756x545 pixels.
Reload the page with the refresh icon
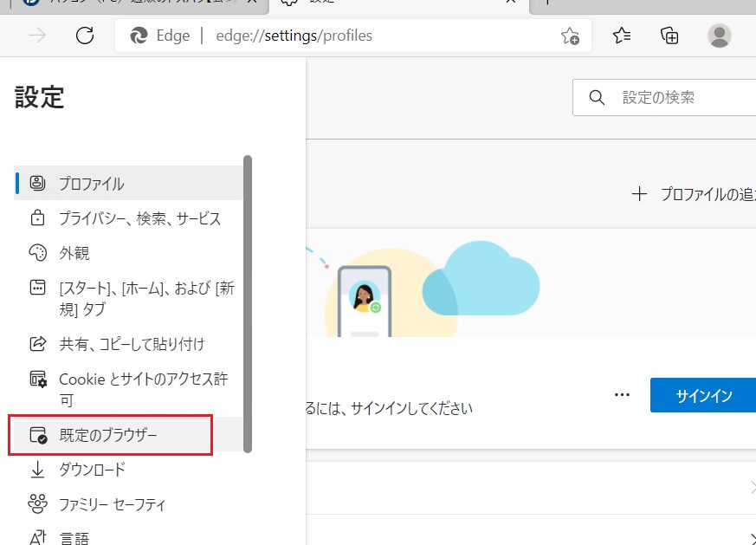pyautogui.click(x=85, y=36)
